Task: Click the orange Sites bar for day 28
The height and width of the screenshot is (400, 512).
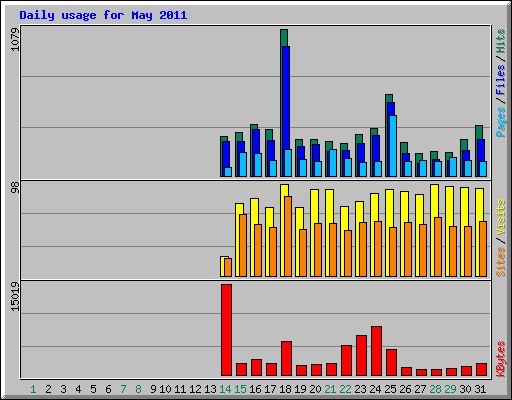Action: (x=438, y=247)
